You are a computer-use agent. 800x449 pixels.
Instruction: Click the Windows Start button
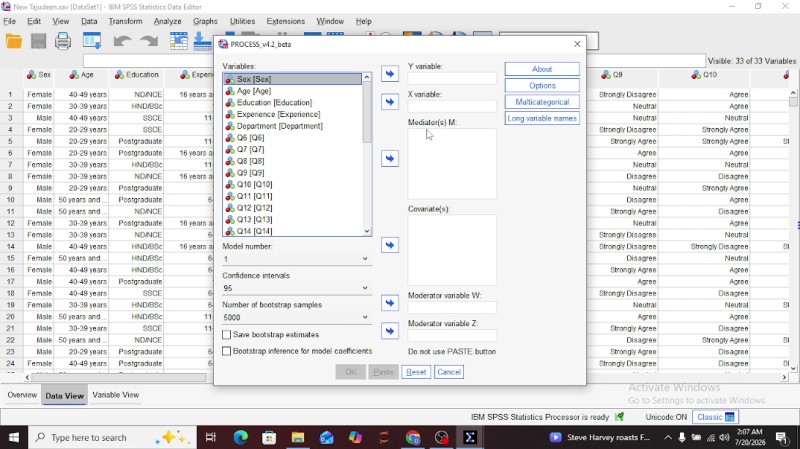coord(14,437)
